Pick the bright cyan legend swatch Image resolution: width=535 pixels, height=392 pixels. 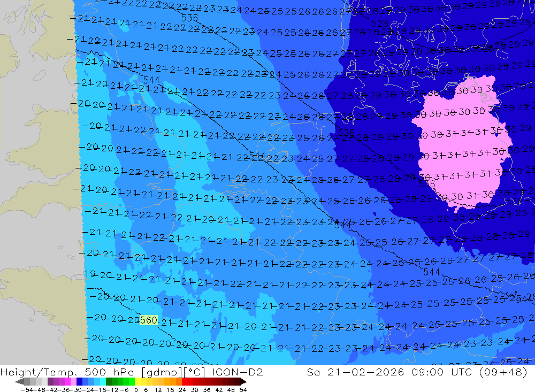pos(103,382)
